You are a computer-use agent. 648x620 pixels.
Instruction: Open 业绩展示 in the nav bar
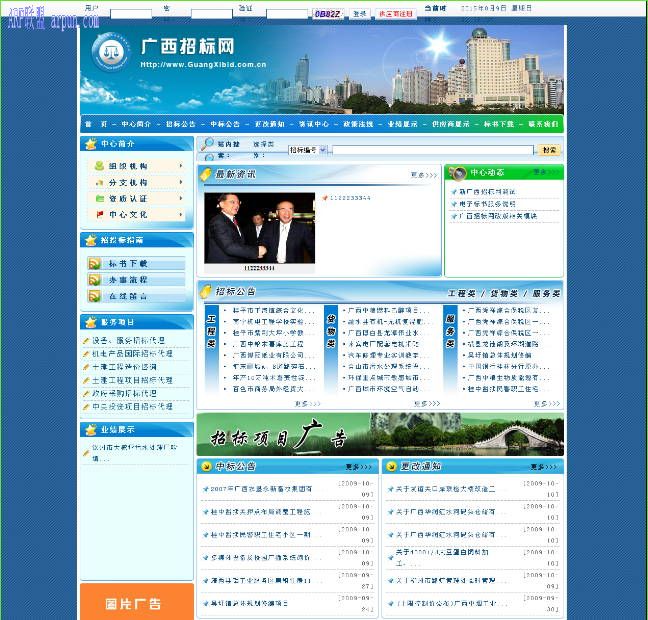[x=403, y=124]
